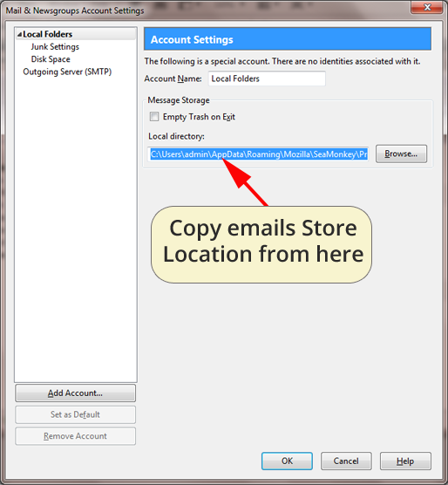The width and height of the screenshot is (448, 485).
Task: Collapse the Local Folders tree triangle
Action: 19,35
